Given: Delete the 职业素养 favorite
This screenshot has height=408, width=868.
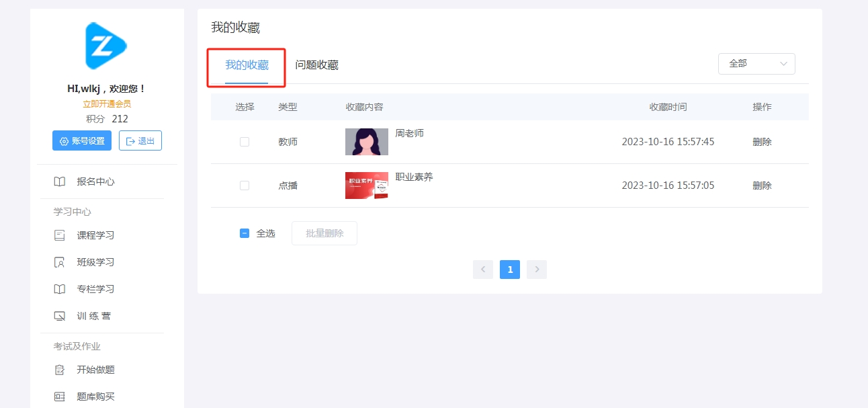Looking at the screenshot, I should coord(762,186).
